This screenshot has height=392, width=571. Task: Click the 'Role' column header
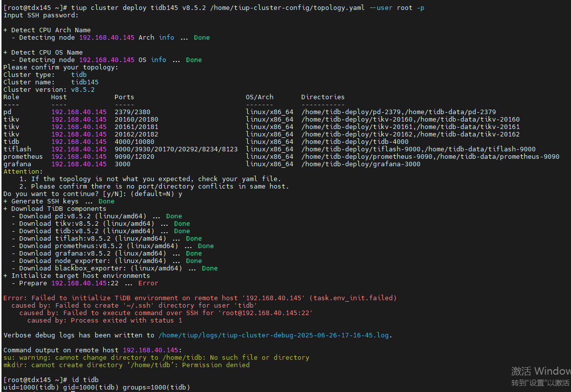[x=11, y=97]
